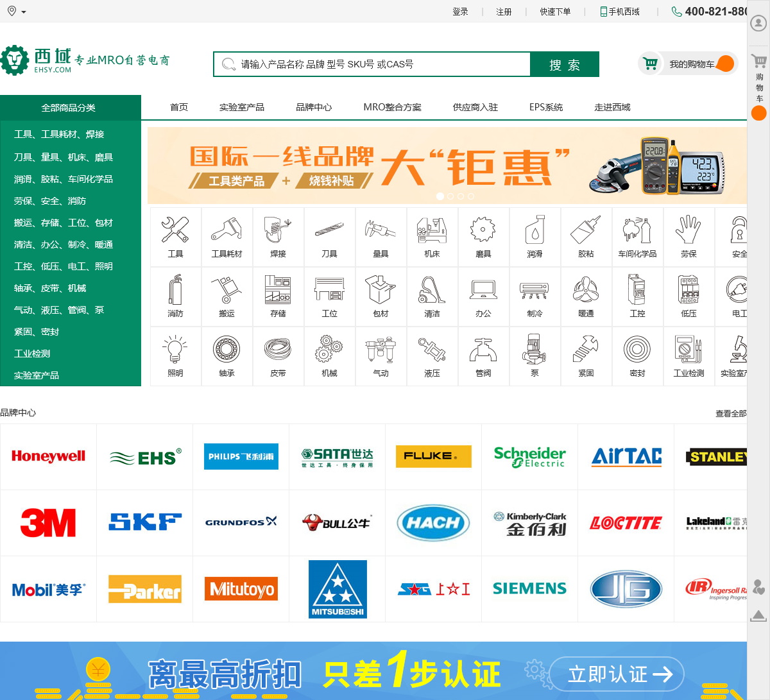Open the 机床 machine tool icon
Viewport: 770px width, 700px height.
(432, 230)
